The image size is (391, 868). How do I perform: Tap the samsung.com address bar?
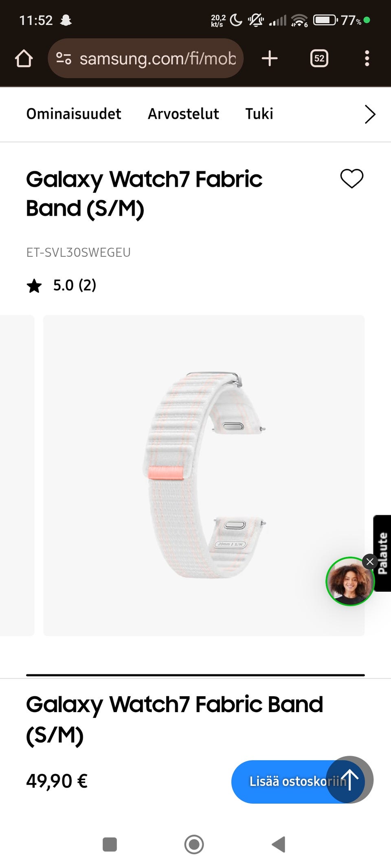click(x=146, y=58)
